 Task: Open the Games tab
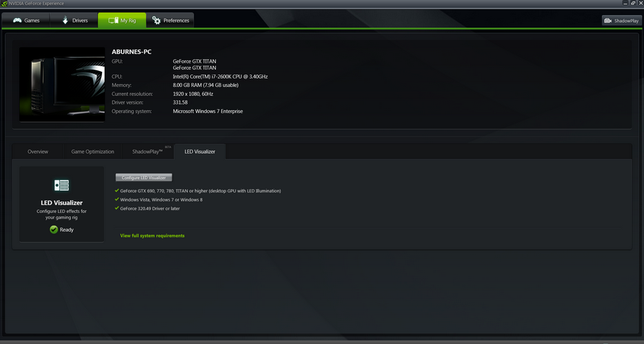tap(26, 20)
